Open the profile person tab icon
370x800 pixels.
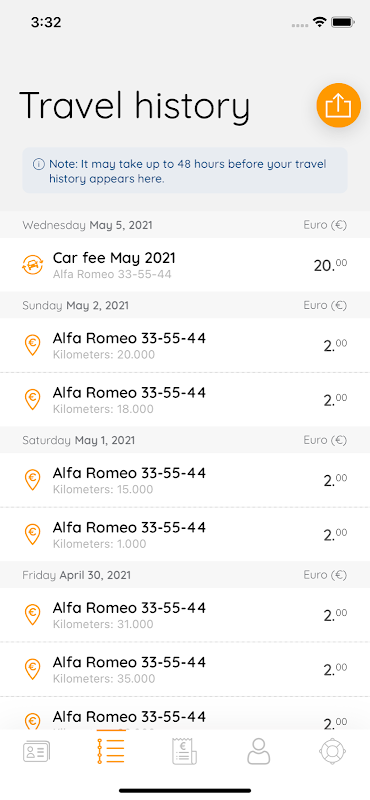click(258, 751)
